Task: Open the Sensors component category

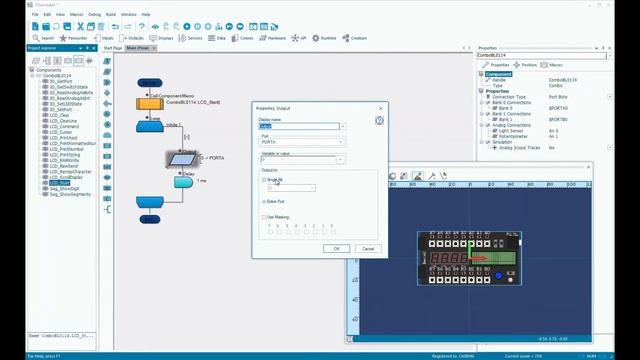Action: (x=191, y=38)
